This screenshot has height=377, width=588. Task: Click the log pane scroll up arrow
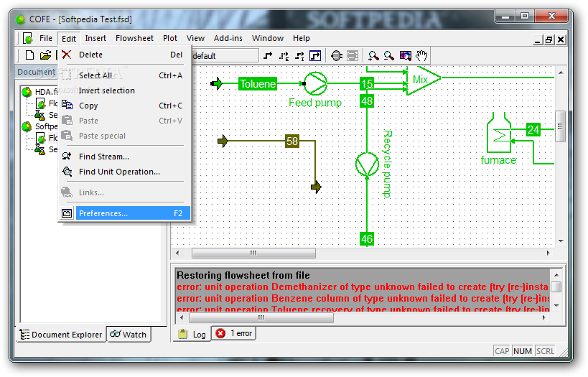click(556, 275)
